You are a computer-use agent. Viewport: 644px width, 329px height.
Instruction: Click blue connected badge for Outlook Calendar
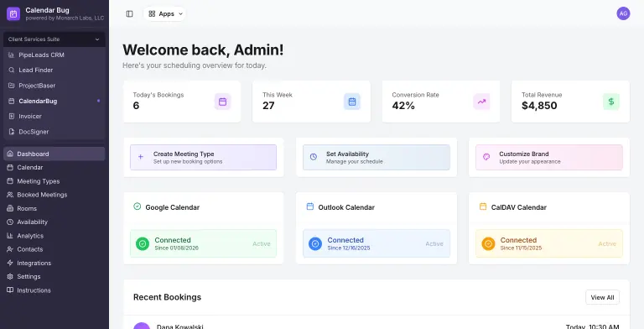[x=315, y=244]
